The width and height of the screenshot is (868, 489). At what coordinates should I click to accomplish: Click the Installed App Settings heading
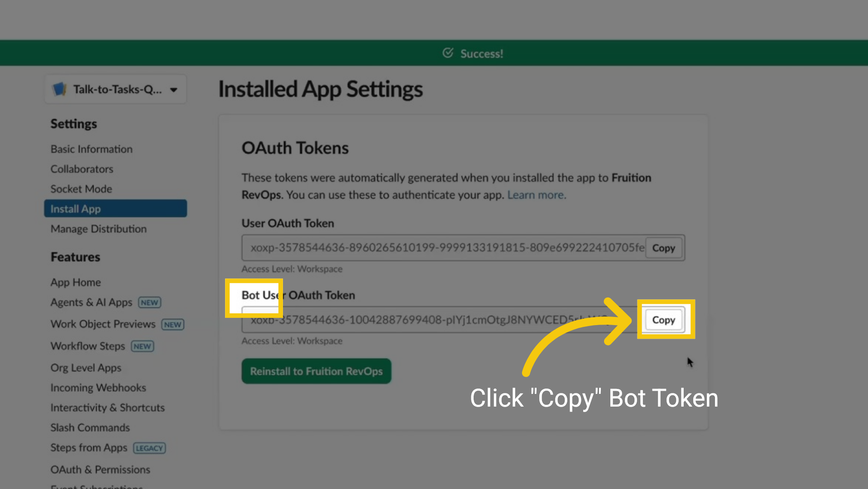[321, 89]
